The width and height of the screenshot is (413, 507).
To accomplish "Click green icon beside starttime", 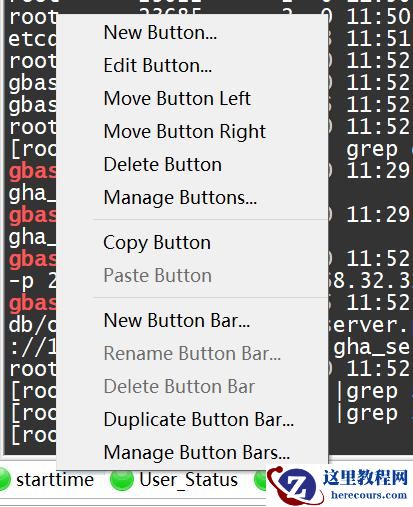I will [5, 480].
